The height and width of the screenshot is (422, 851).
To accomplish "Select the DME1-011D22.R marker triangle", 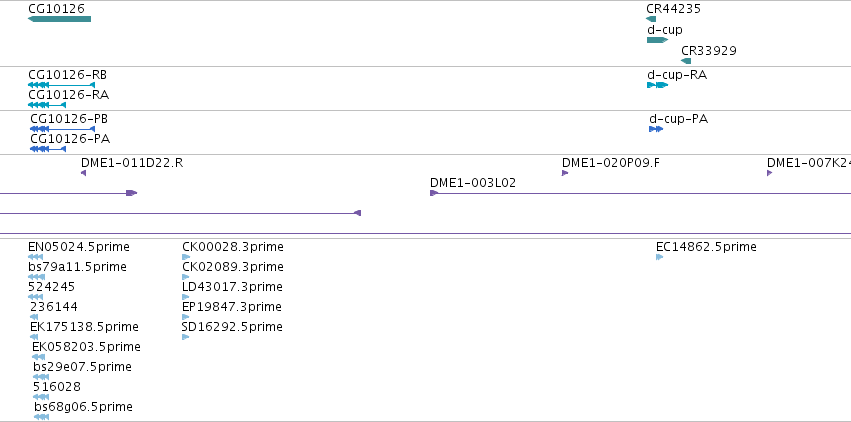I will click(83, 173).
